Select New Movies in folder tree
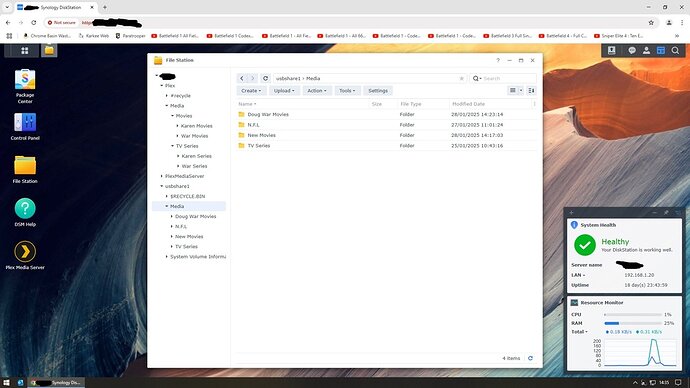Image resolution: width=690 pixels, height=388 pixels. [189, 237]
